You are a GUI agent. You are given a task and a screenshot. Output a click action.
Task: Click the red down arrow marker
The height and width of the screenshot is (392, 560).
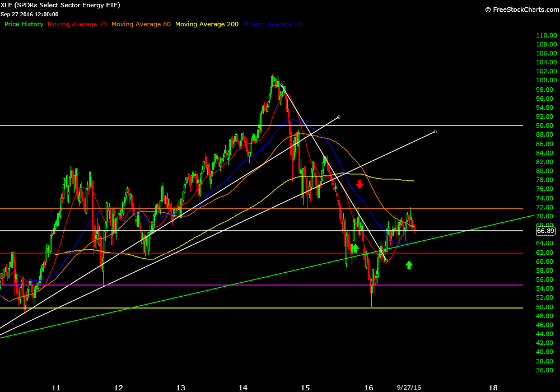click(x=360, y=184)
